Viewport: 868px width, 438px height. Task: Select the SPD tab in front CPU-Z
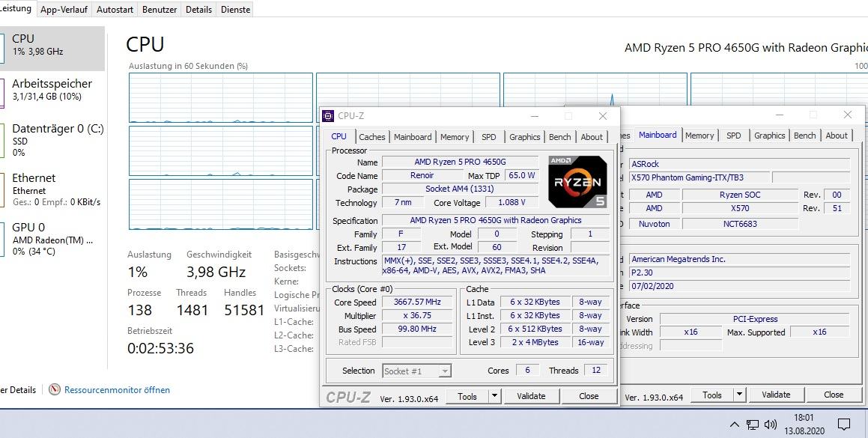coord(489,137)
